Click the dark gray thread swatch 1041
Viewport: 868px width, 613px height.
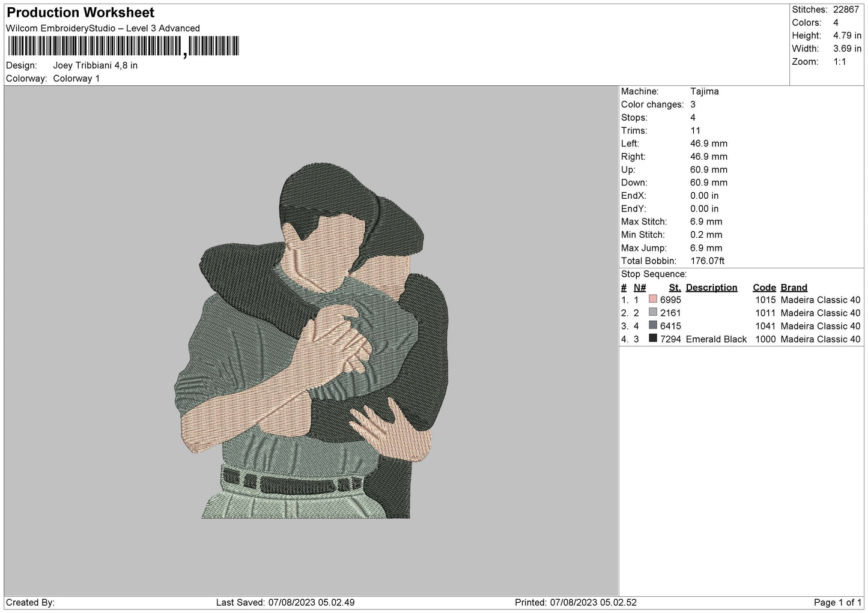[x=653, y=325]
